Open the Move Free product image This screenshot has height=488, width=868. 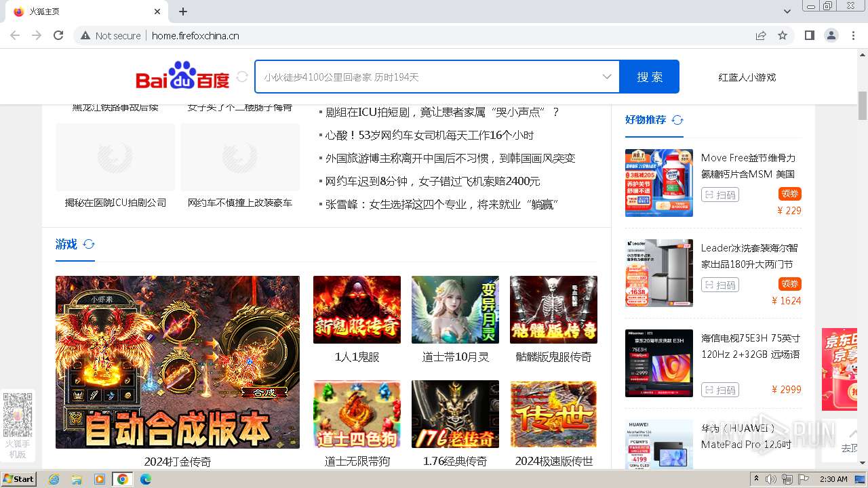point(659,183)
